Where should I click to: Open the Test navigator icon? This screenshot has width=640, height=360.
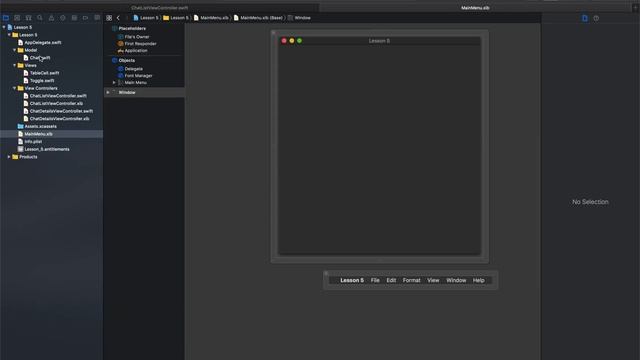(63, 18)
